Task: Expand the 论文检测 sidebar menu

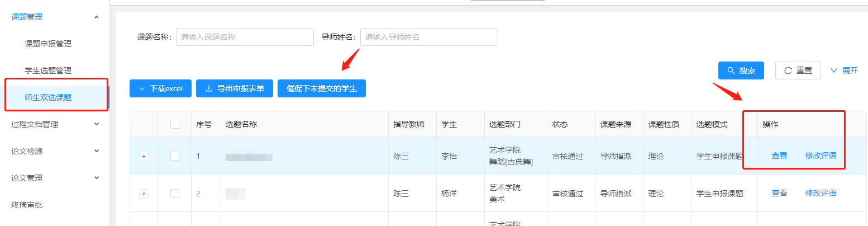Action: click(x=97, y=151)
